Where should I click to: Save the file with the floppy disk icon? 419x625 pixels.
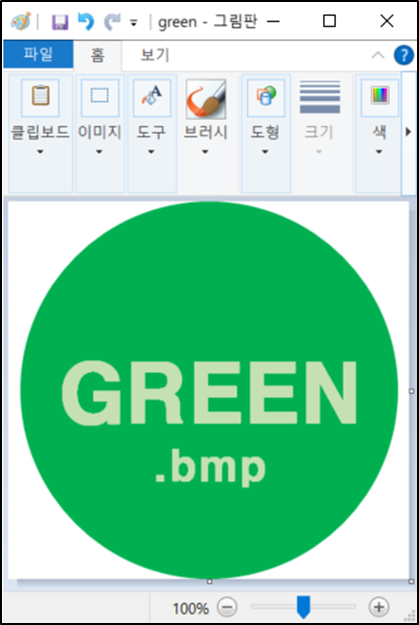click(x=60, y=22)
